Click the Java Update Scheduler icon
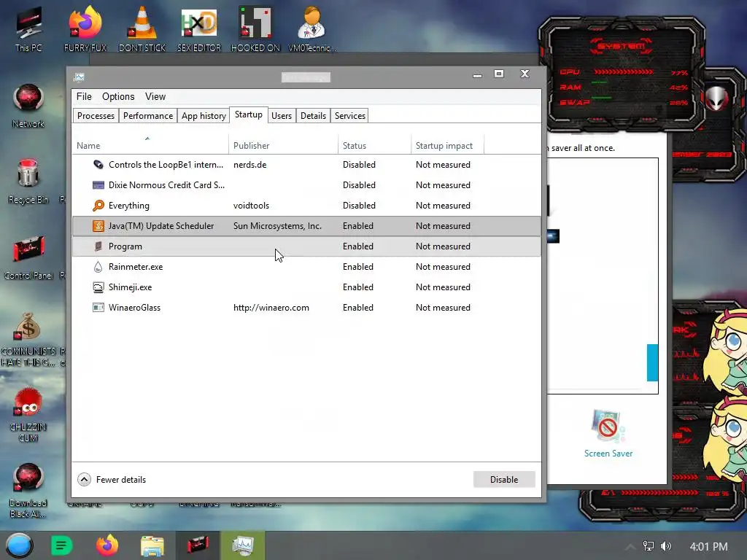 point(98,226)
